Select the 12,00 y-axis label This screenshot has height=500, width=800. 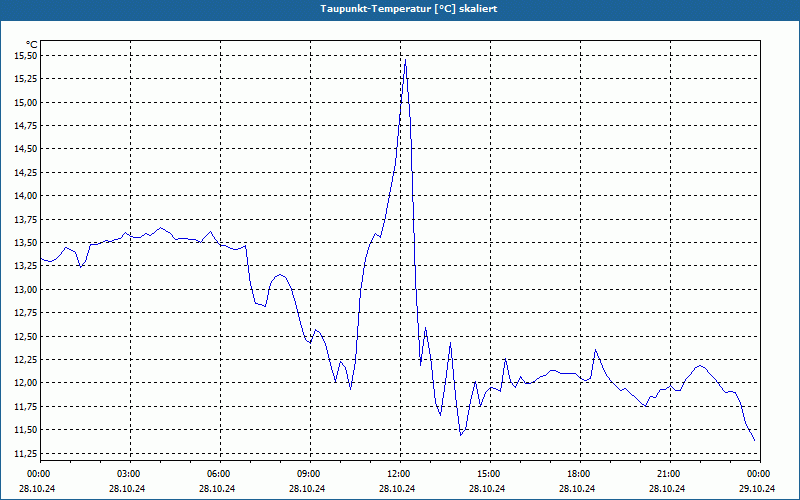tap(25, 383)
